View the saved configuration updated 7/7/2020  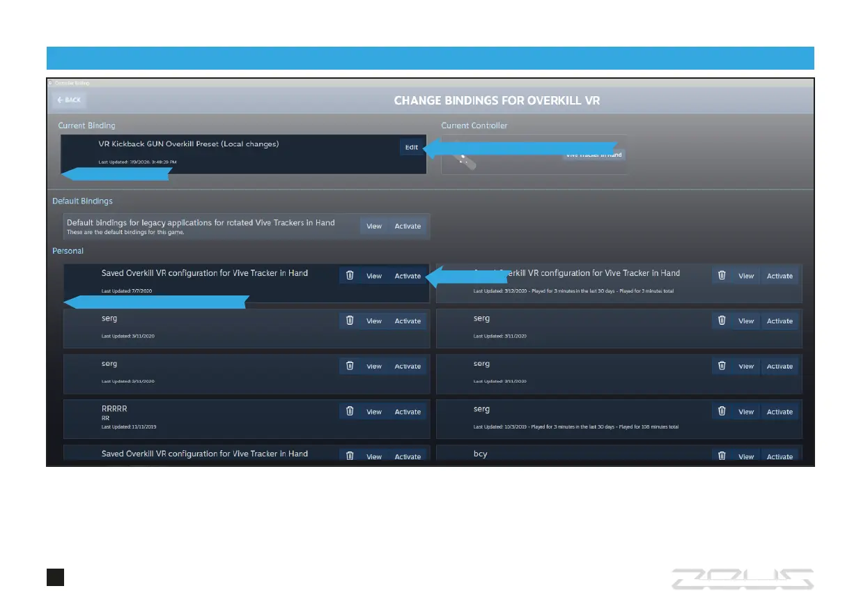[374, 275]
